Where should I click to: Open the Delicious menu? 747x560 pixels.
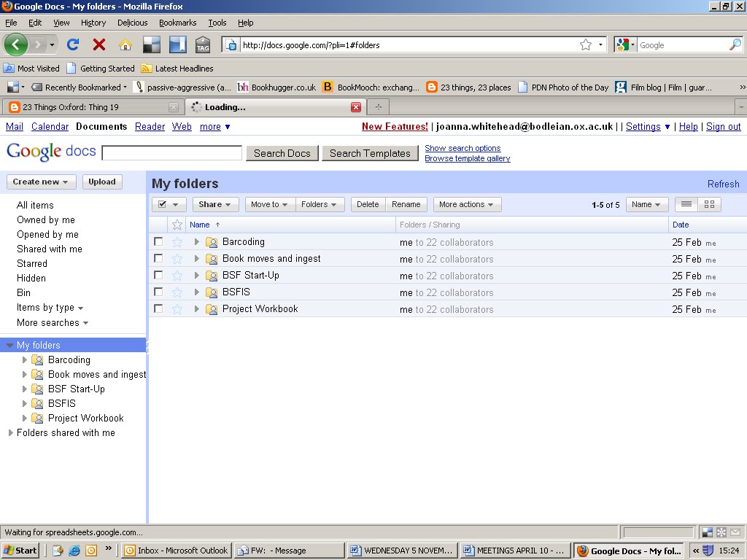coord(133,23)
